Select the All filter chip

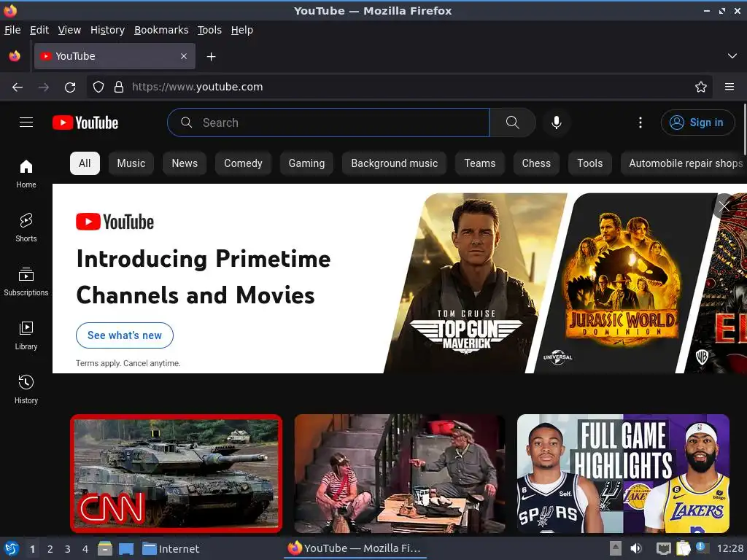(x=85, y=163)
